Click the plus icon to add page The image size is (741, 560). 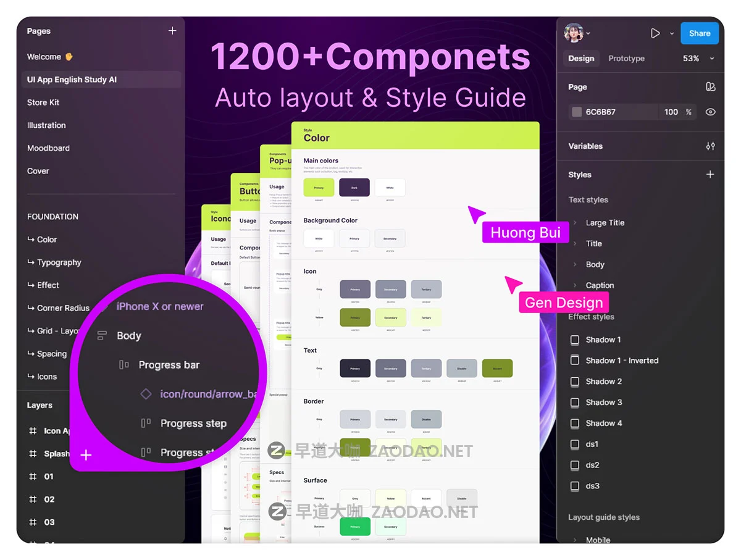172,31
